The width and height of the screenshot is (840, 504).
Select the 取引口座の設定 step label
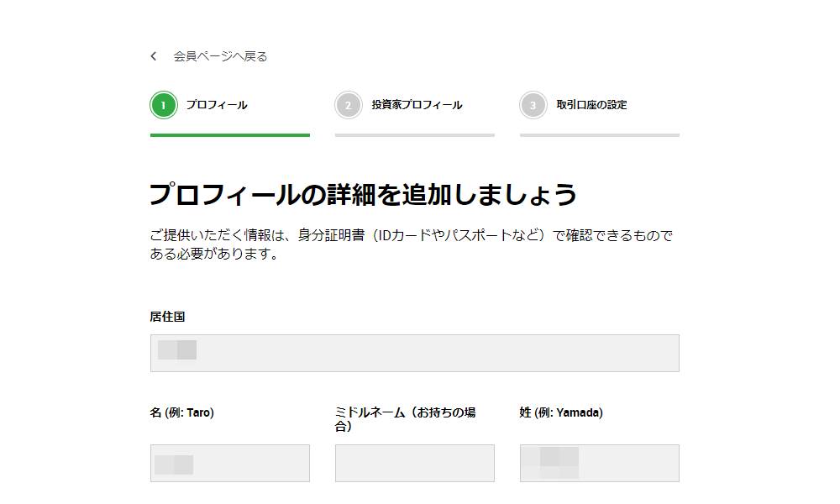pyautogui.click(x=593, y=104)
